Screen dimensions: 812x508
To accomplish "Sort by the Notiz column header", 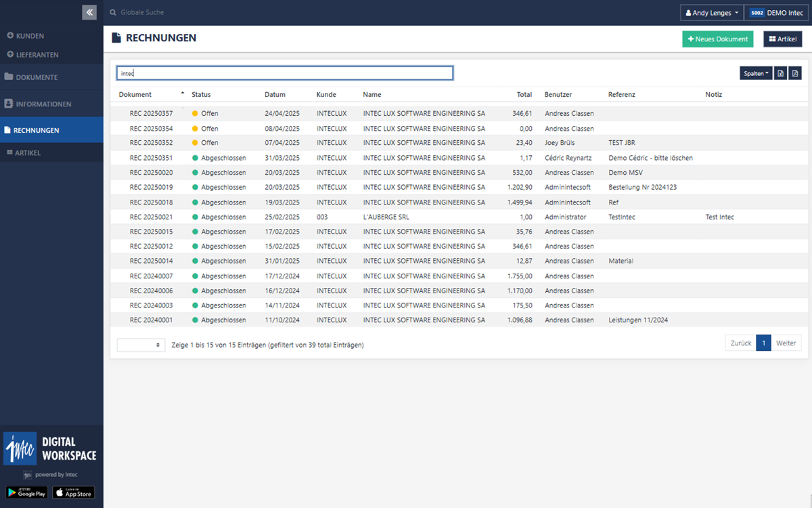I will coord(713,95).
